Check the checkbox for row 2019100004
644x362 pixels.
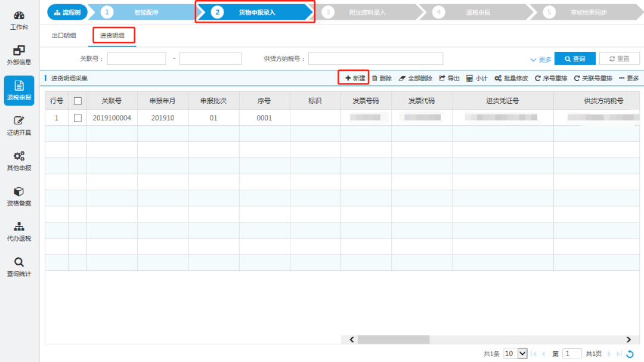78,118
